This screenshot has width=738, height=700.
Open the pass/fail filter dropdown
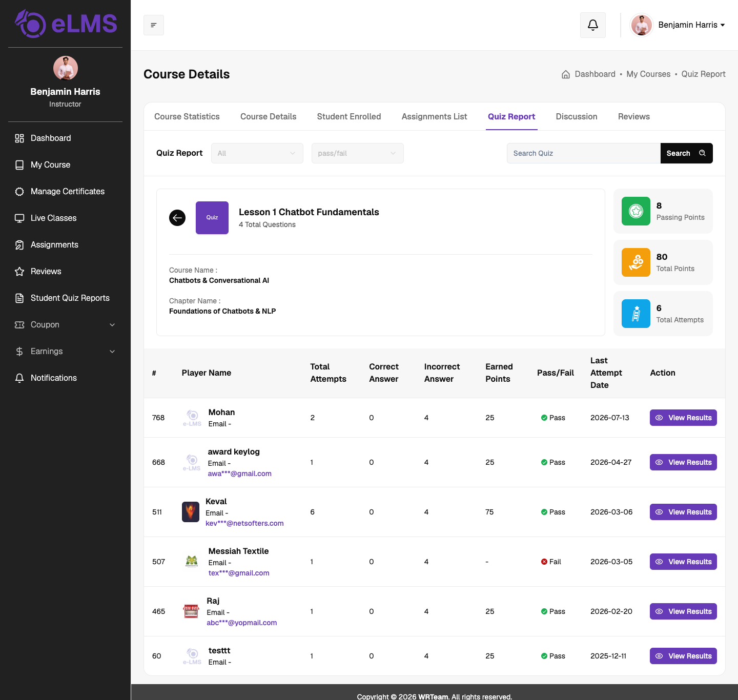[358, 153]
